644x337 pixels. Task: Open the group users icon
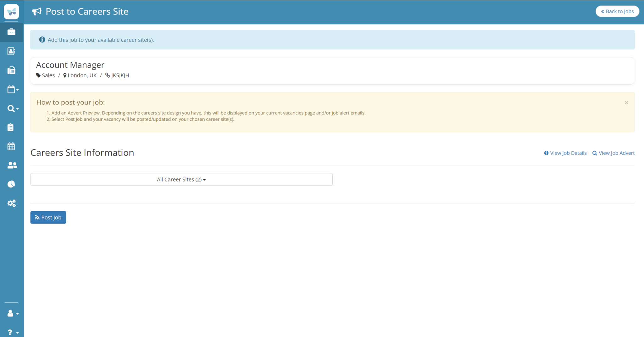pos(12,165)
